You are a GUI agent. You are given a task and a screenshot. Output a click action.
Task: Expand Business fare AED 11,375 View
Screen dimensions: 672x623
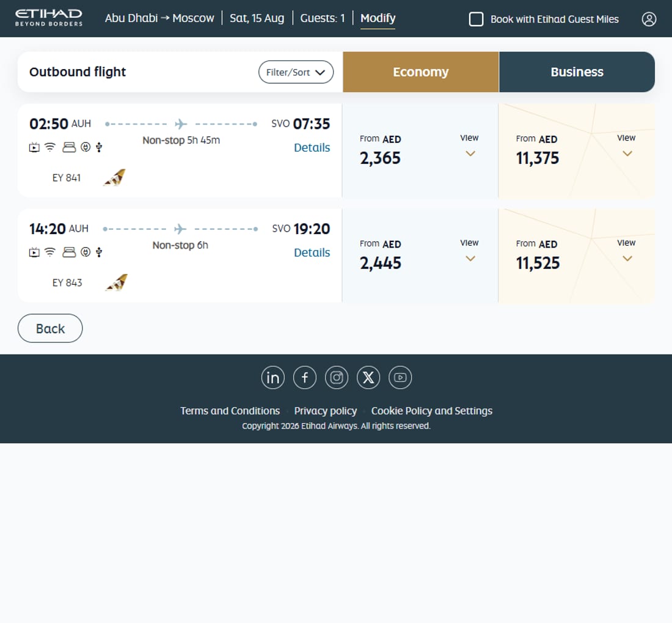pyautogui.click(x=627, y=146)
